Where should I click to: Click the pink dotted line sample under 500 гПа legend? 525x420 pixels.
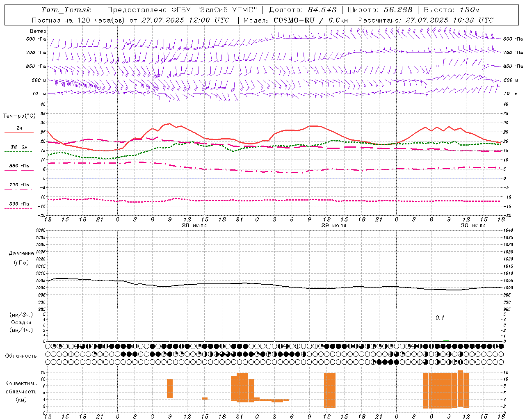tap(18, 208)
